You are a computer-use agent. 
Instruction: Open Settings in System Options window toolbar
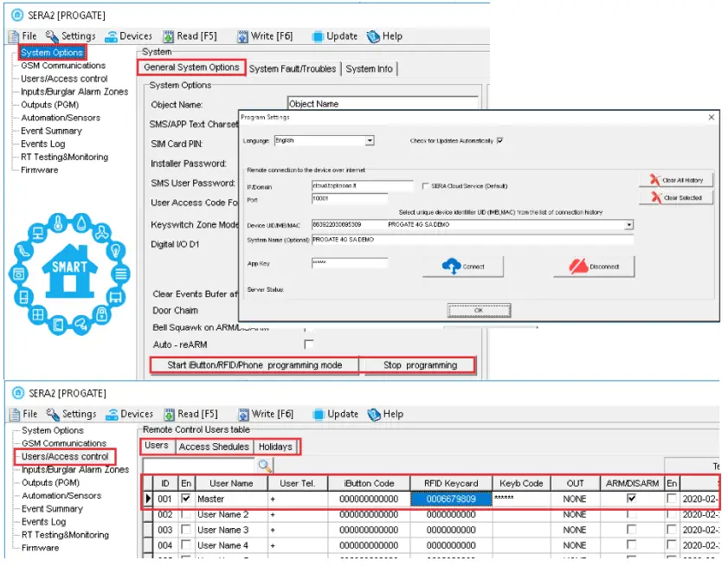coord(71,35)
